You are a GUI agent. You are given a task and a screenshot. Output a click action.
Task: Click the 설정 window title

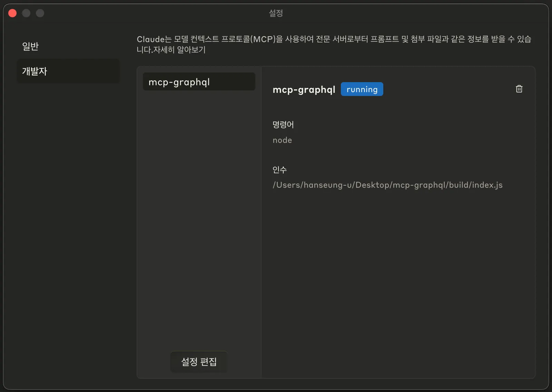(276, 13)
